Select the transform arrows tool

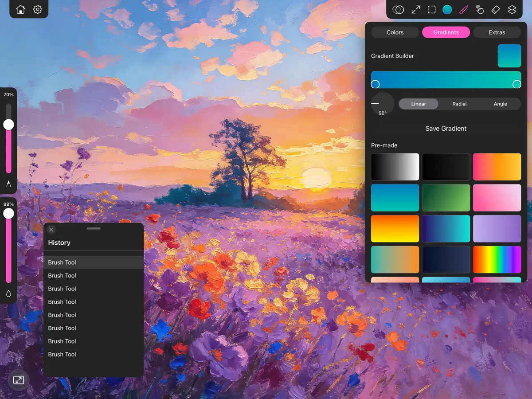[x=415, y=9]
